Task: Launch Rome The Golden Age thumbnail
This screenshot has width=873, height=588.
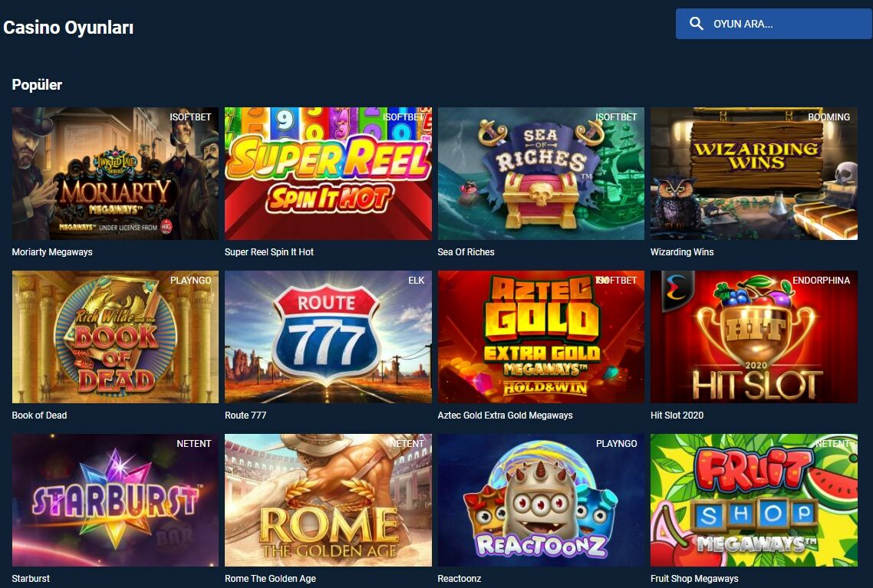Action: coord(328,500)
